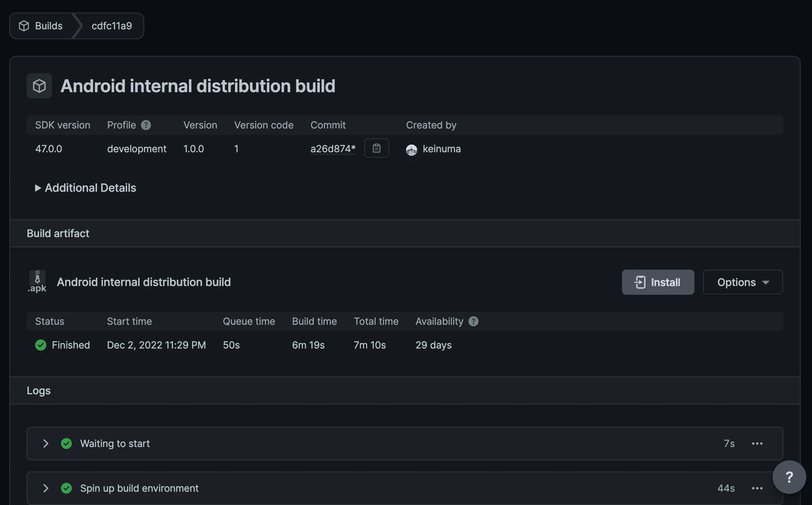Click the .apk file artifact icon

tap(37, 282)
